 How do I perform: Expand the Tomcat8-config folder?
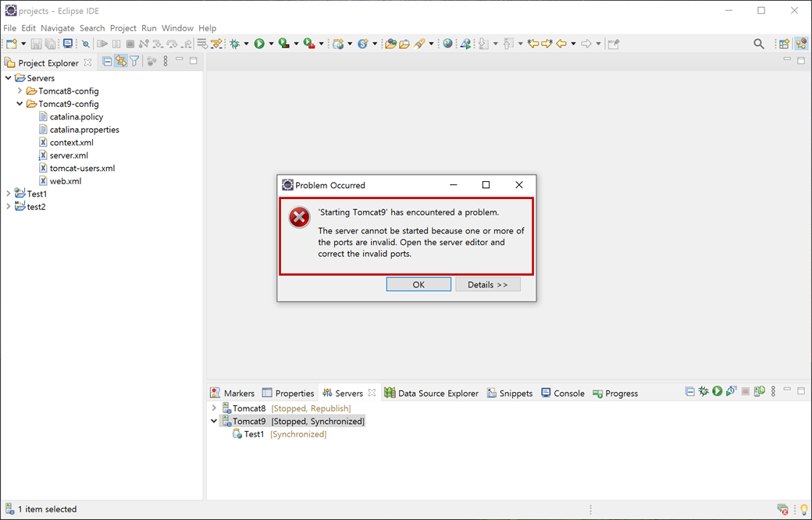click(x=20, y=91)
